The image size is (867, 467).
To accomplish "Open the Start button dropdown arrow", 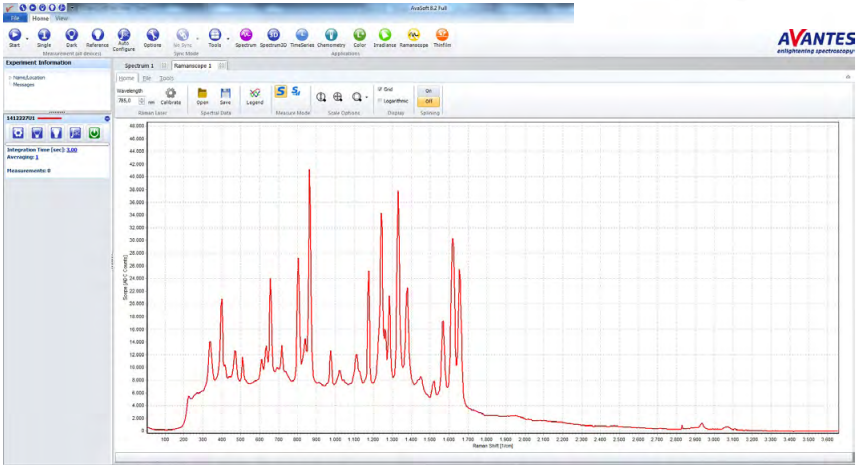I will (27, 39).
